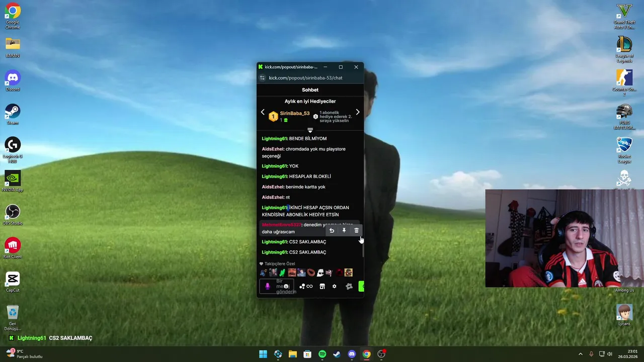Open the OBS Studio desktop shortcut
This screenshot has width=644, height=362.
click(x=13, y=215)
